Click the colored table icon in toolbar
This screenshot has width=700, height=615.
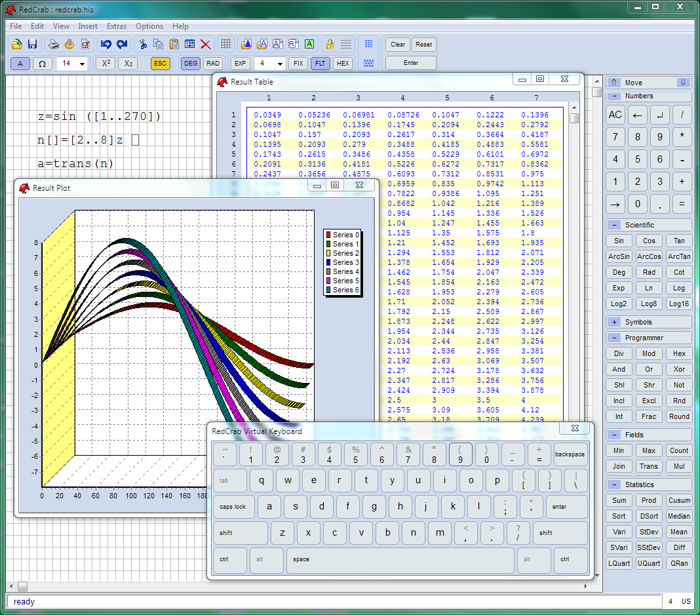tap(189, 44)
